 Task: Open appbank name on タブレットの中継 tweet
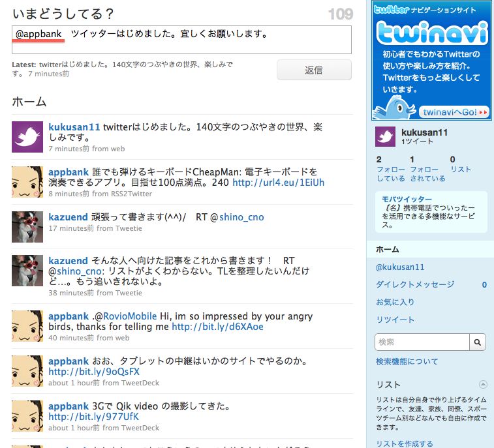pos(69,362)
